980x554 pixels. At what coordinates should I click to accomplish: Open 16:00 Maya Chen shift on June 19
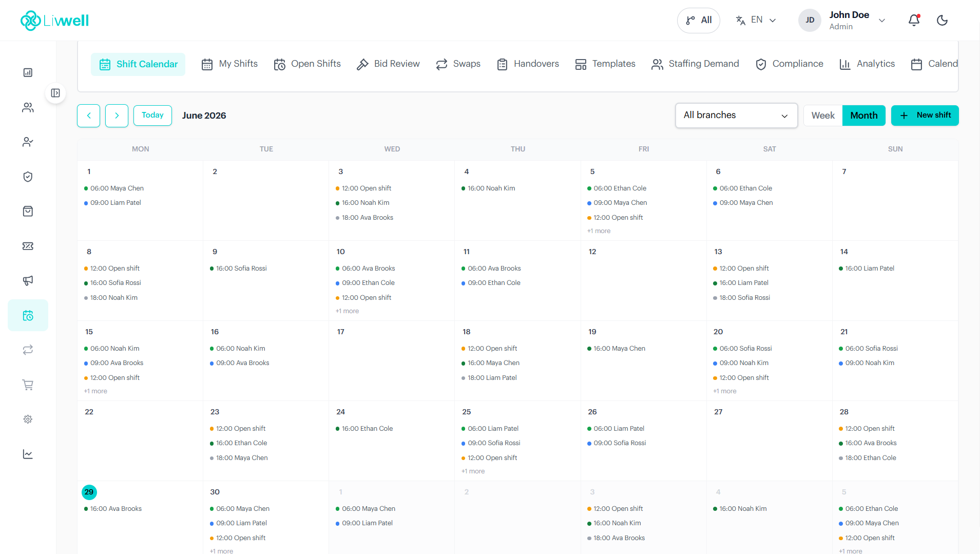click(616, 349)
